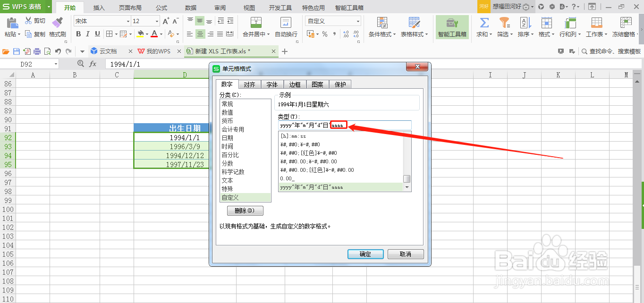Click the format type list scrollbar thumb
Screen dimensions: 644x303
pos(407,179)
